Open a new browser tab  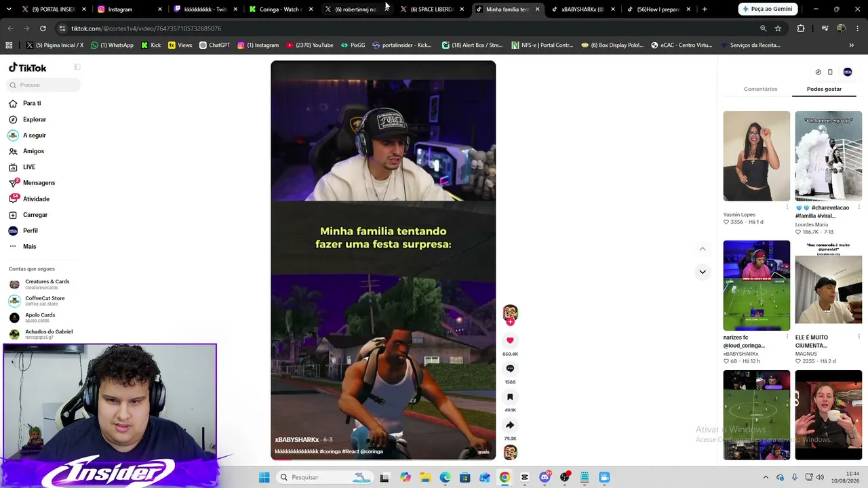[705, 9]
